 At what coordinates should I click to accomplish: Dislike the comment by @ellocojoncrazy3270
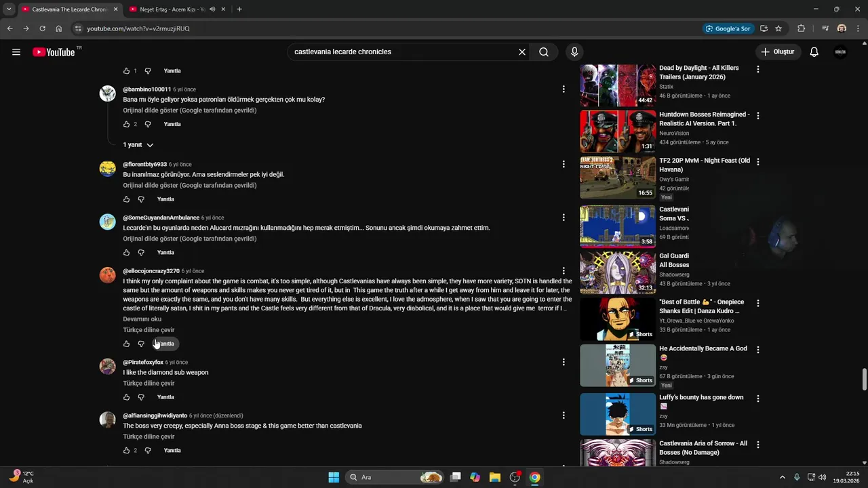(141, 344)
